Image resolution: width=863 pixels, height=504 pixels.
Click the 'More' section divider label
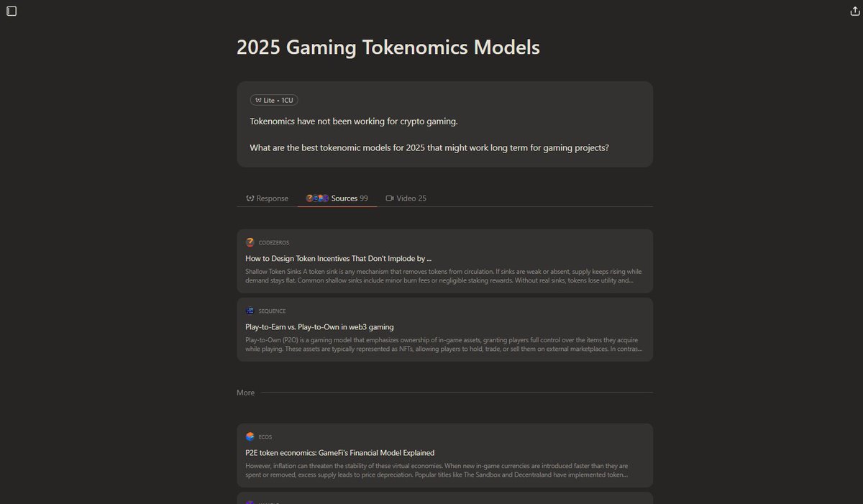pos(245,393)
